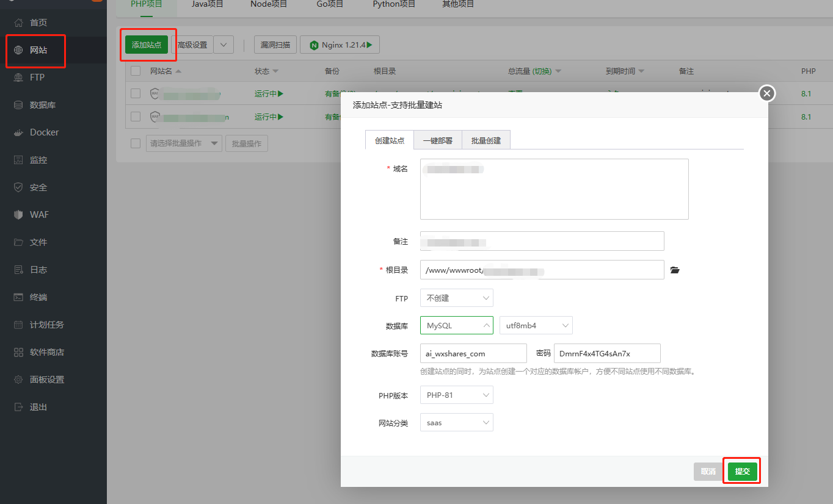Switch to the 批量创建 tab
The height and width of the screenshot is (504, 833).
point(486,140)
